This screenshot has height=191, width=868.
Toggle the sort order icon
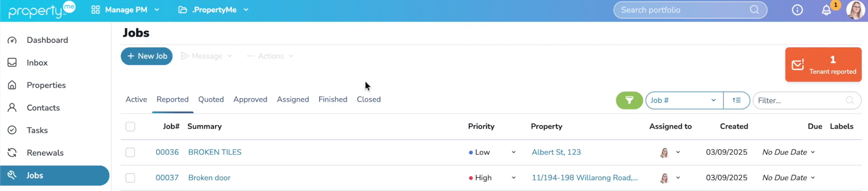pos(736,100)
